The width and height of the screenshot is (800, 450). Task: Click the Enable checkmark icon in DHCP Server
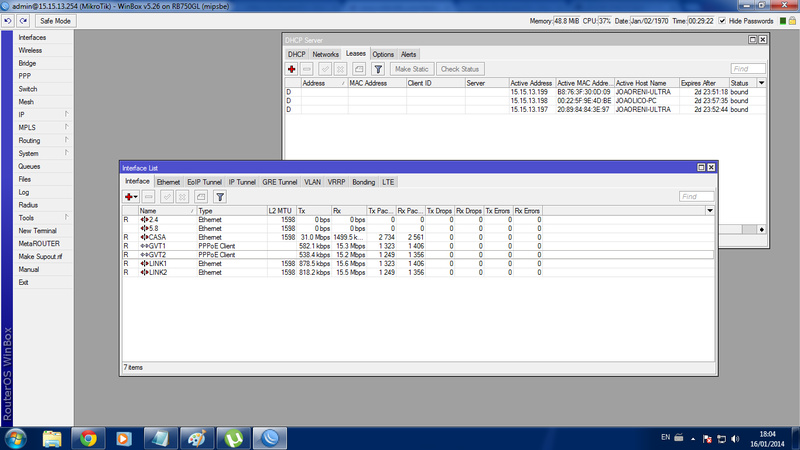click(x=325, y=69)
